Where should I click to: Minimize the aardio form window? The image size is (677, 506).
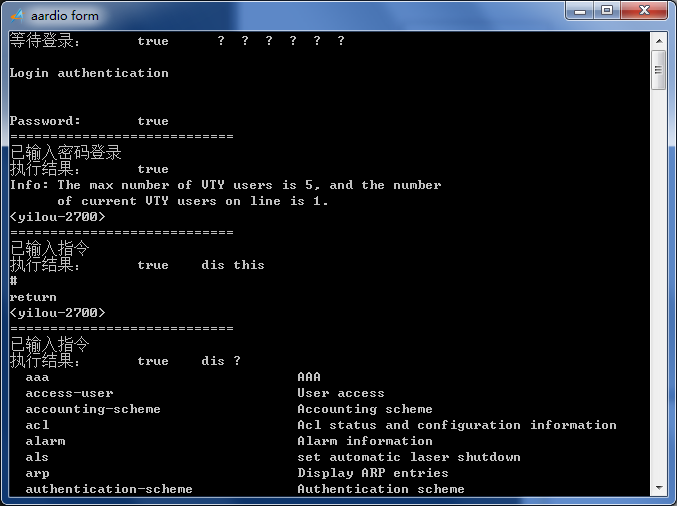[x=580, y=11]
